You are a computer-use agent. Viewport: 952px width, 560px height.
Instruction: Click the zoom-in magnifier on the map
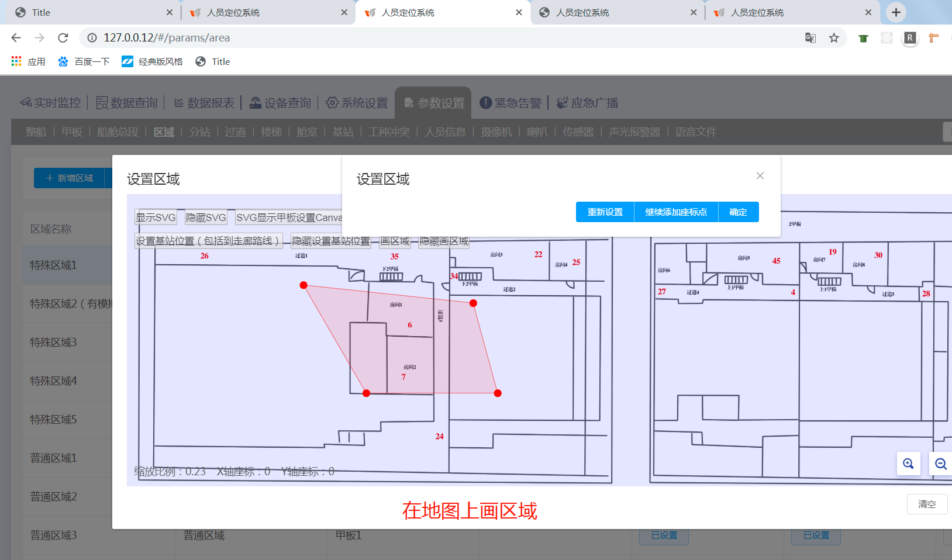(908, 464)
